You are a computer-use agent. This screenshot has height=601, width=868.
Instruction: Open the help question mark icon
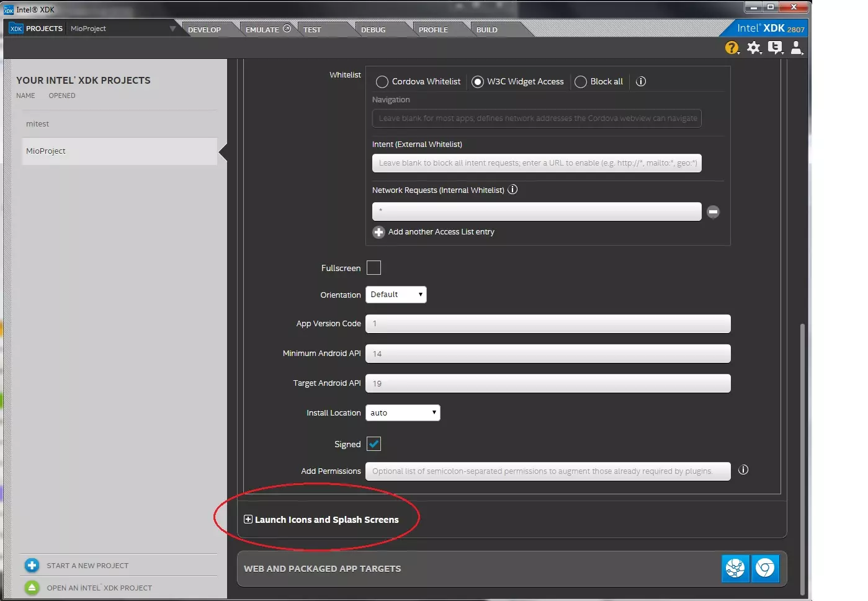click(732, 48)
